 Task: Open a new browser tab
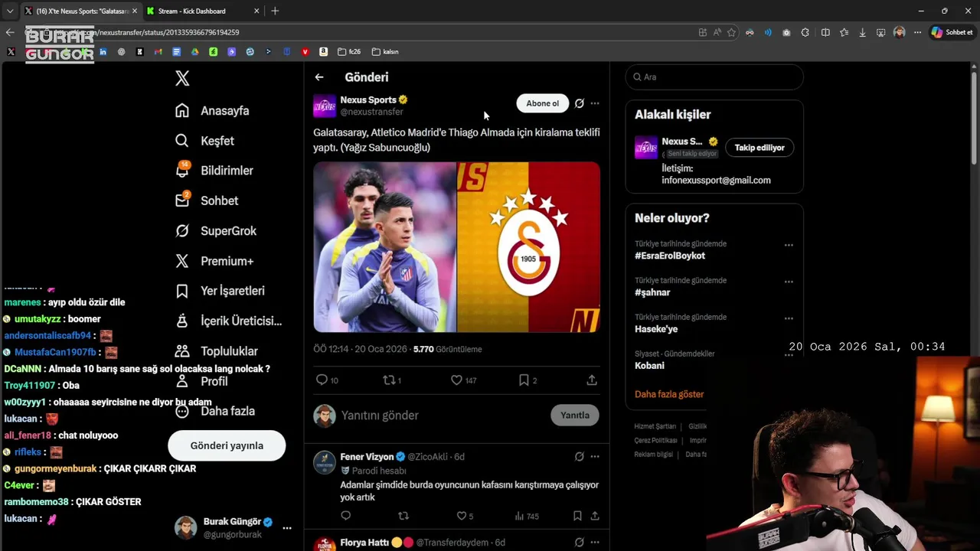pos(275,11)
